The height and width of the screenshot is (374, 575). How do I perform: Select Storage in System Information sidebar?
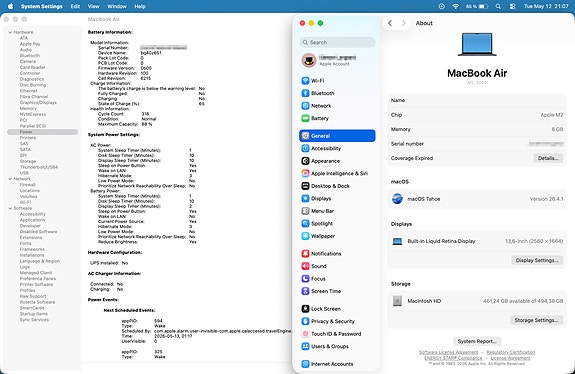pos(28,161)
